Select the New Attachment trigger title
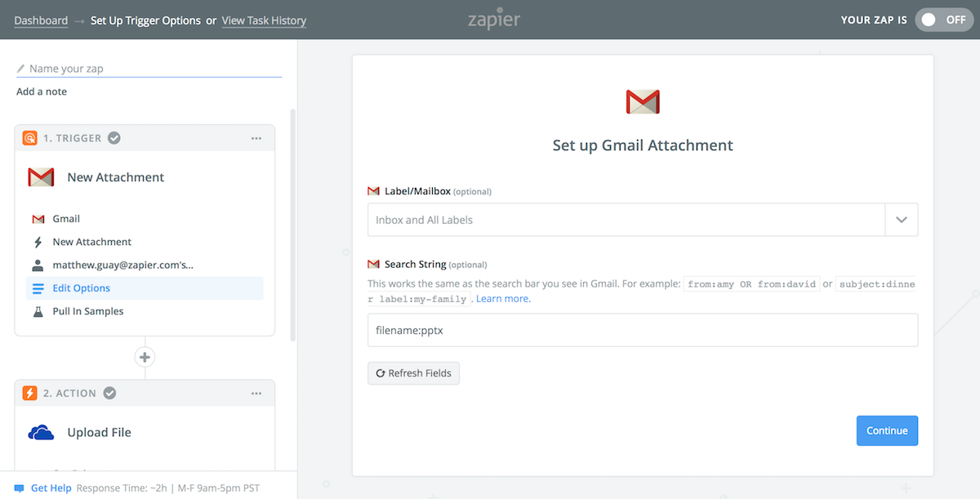This screenshot has width=980, height=499. 116,177
